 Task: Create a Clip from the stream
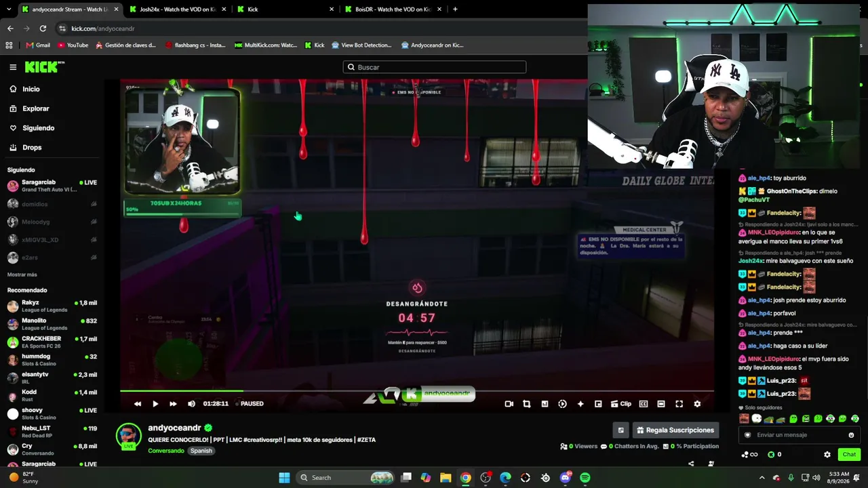pyautogui.click(x=621, y=404)
